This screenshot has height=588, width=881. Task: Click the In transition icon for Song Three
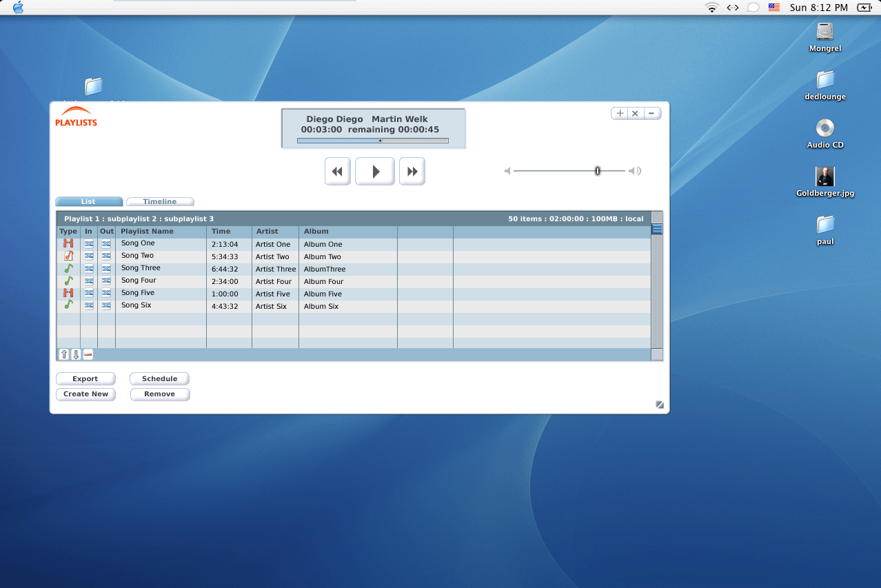[x=89, y=268]
